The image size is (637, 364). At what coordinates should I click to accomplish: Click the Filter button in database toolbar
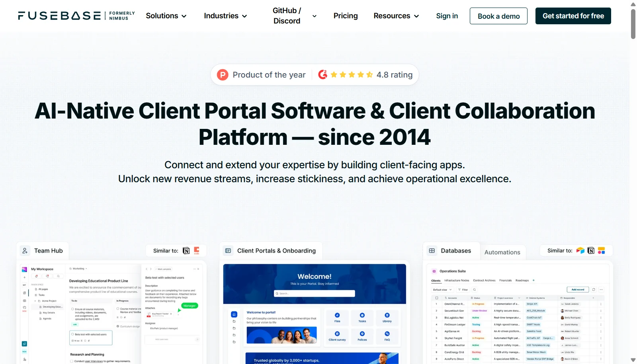[x=463, y=290]
